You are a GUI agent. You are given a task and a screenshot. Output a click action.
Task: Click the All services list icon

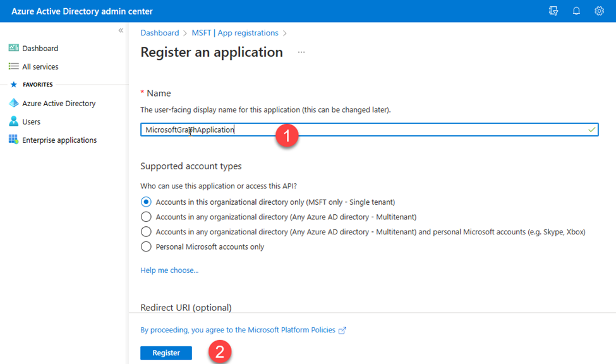[14, 66]
